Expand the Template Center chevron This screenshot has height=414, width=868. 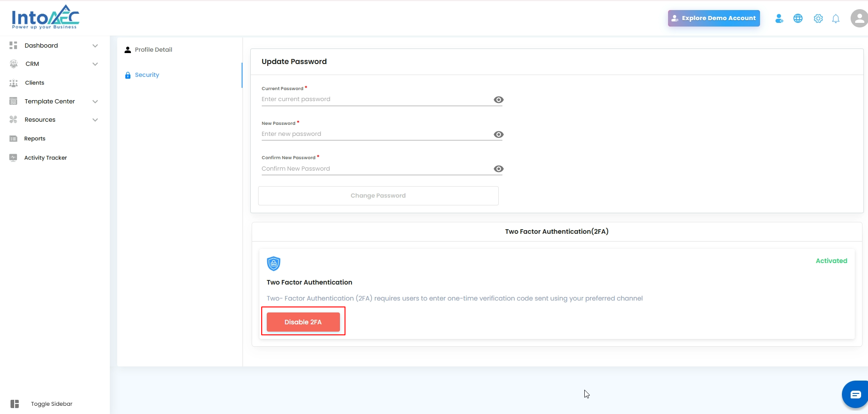pyautogui.click(x=95, y=102)
